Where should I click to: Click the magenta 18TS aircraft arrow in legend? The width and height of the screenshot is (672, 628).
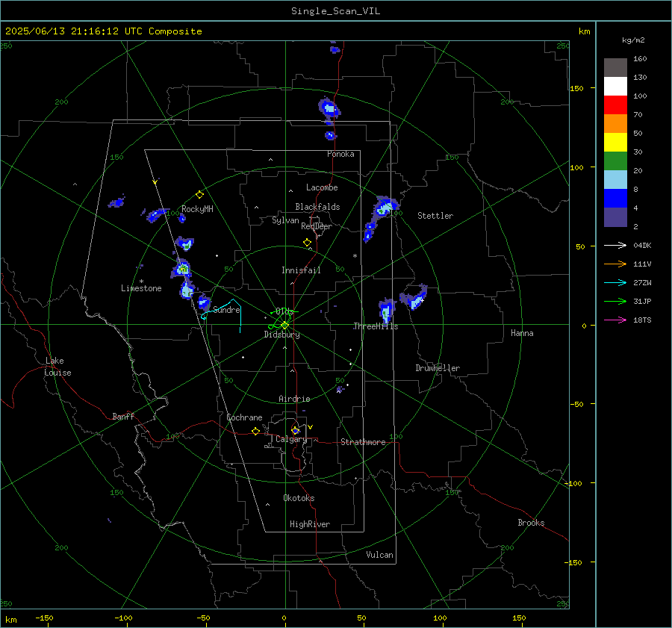point(615,320)
